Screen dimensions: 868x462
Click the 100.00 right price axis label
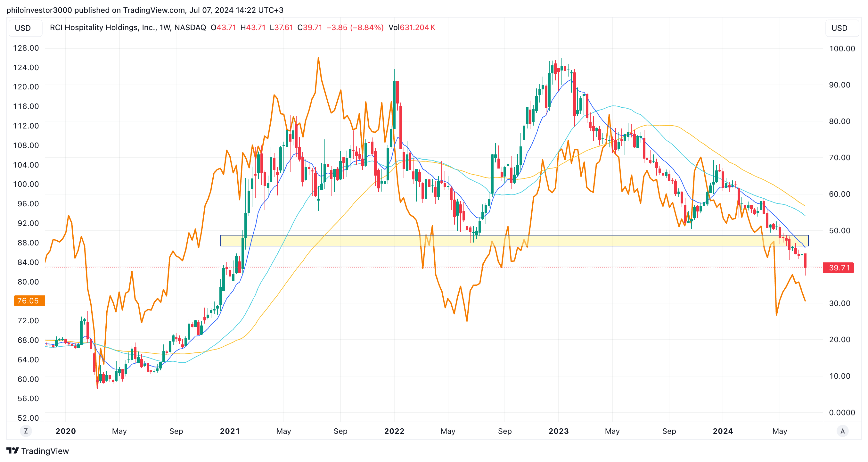coord(842,48)
